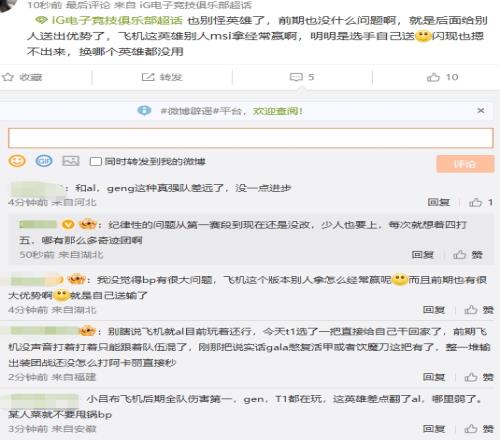Reply to the nested 湖北 50秒前 comment
The image size is (500, 440).
423,255
